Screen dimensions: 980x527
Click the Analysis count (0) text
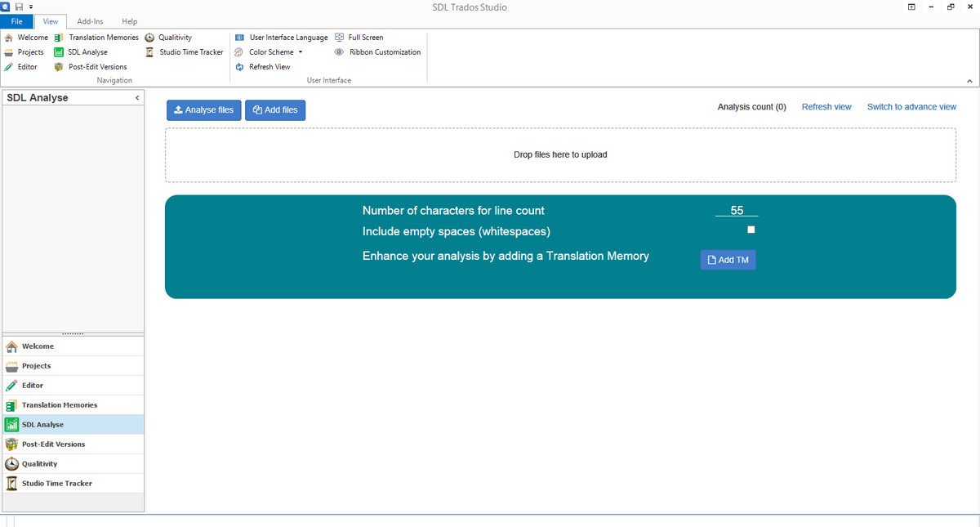751,107
